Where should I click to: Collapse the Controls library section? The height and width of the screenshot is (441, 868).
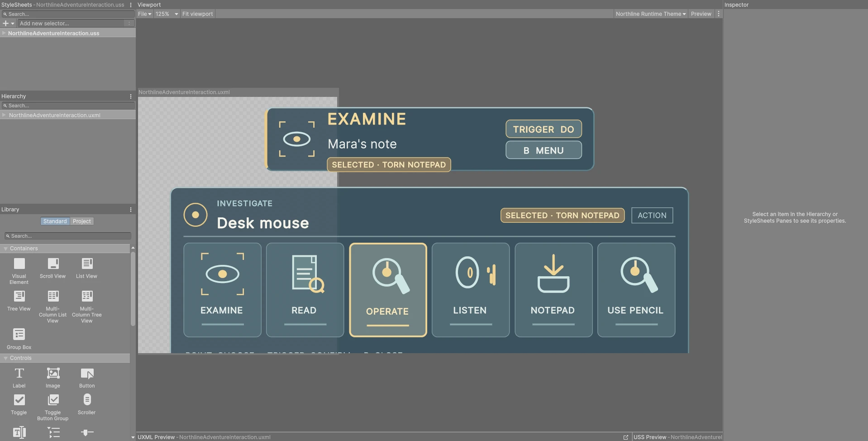(5, 358)
